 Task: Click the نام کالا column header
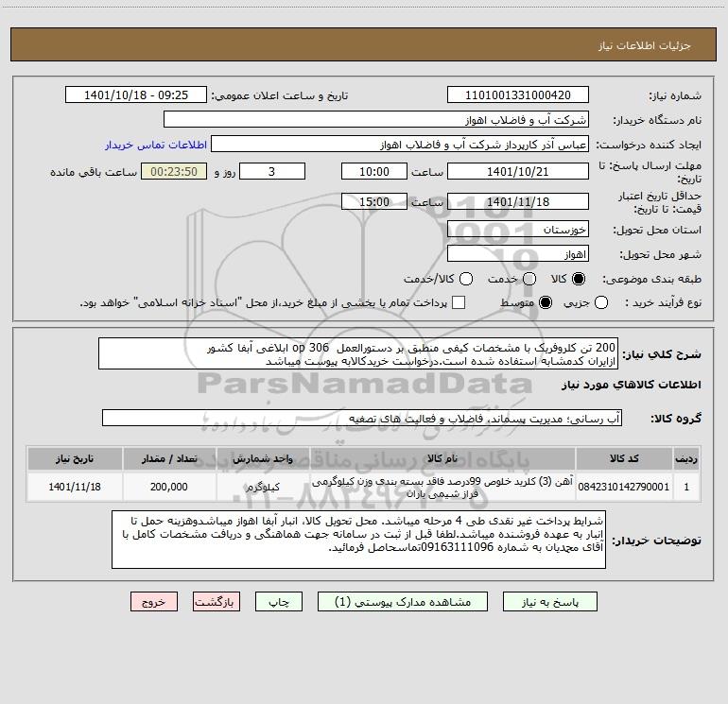[x=442, y=458]
